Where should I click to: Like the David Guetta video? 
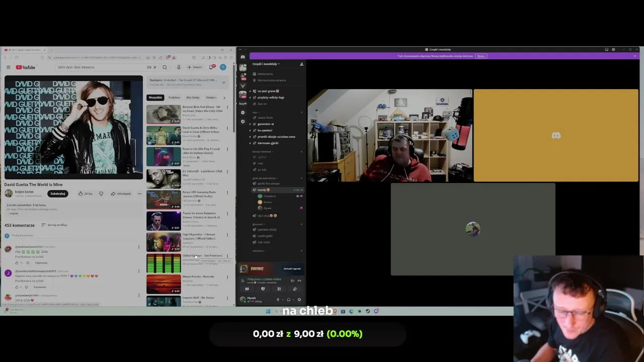pos(86,194)
